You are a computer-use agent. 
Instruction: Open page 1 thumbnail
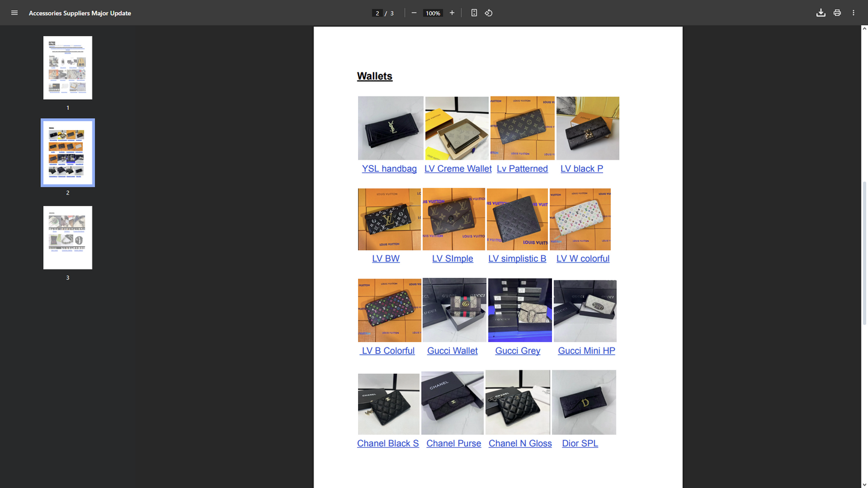[x=68, y=68]
